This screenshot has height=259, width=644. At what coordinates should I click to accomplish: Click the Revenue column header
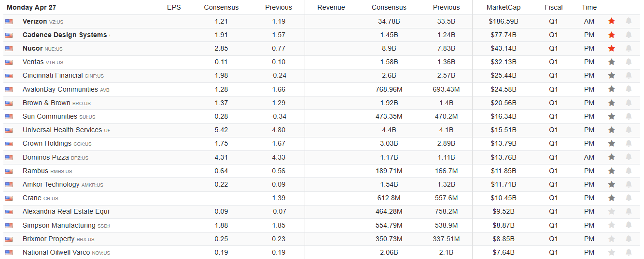331,7
